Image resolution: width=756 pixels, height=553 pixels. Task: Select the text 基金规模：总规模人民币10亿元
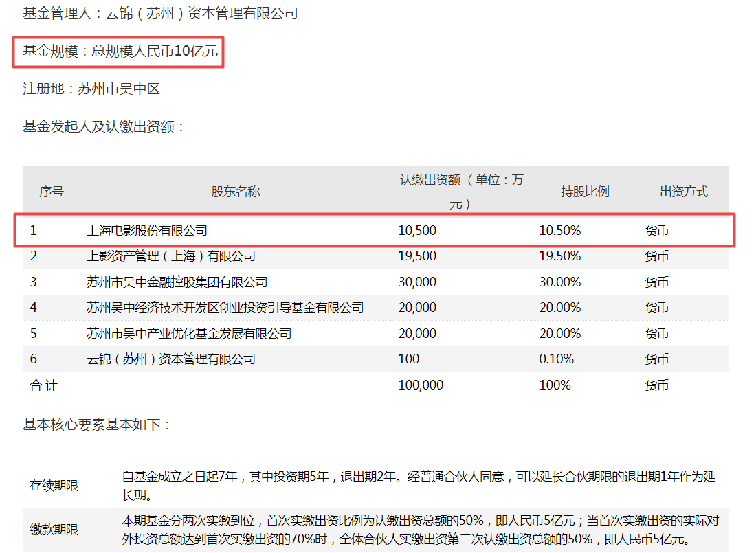[x=120, y=51]
